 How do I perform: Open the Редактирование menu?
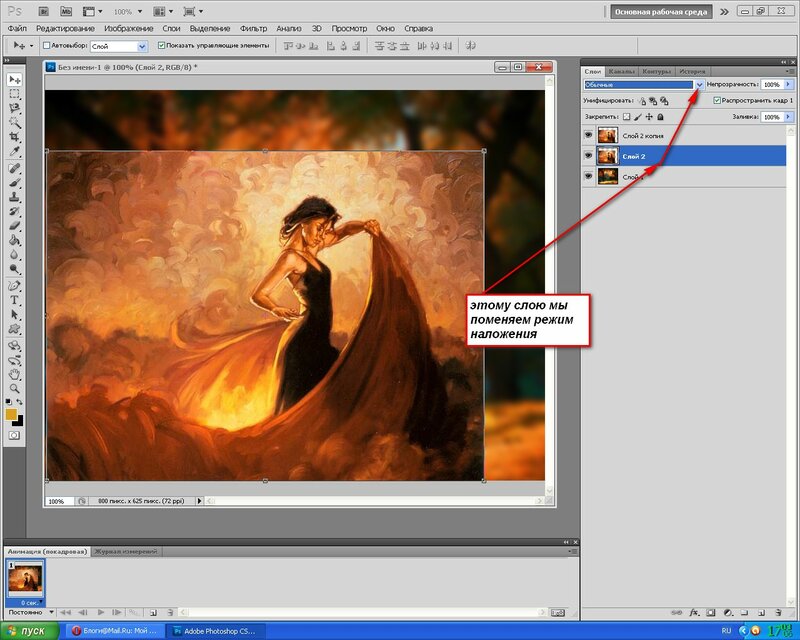pyautogui.click(x=65, y=29)
